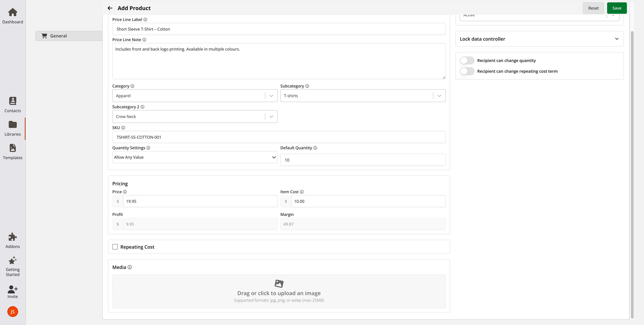This screenshot has height=325, width=644.
Task: Open the Templates sidebar icon
Action: click(x=13, y=152)
